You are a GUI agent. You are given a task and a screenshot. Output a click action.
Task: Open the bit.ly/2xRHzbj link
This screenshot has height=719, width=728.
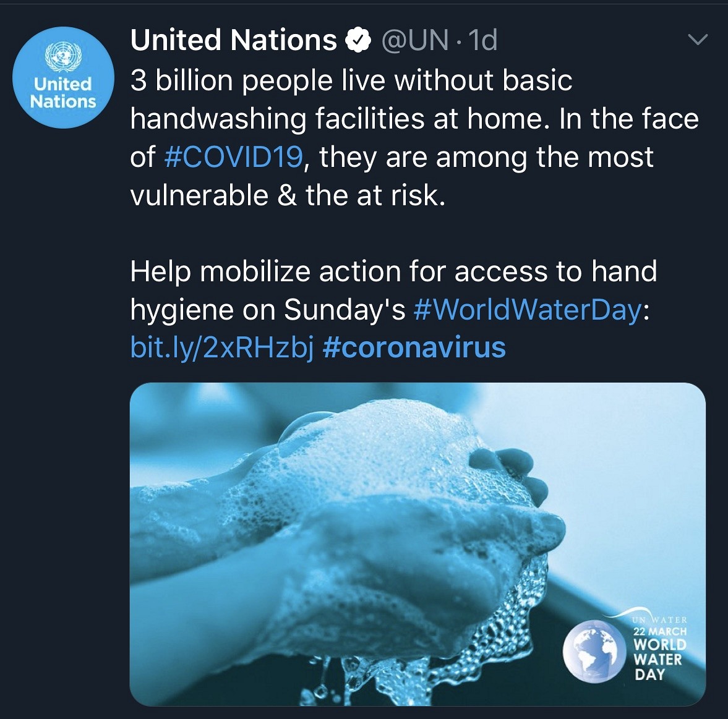[222, 348]
